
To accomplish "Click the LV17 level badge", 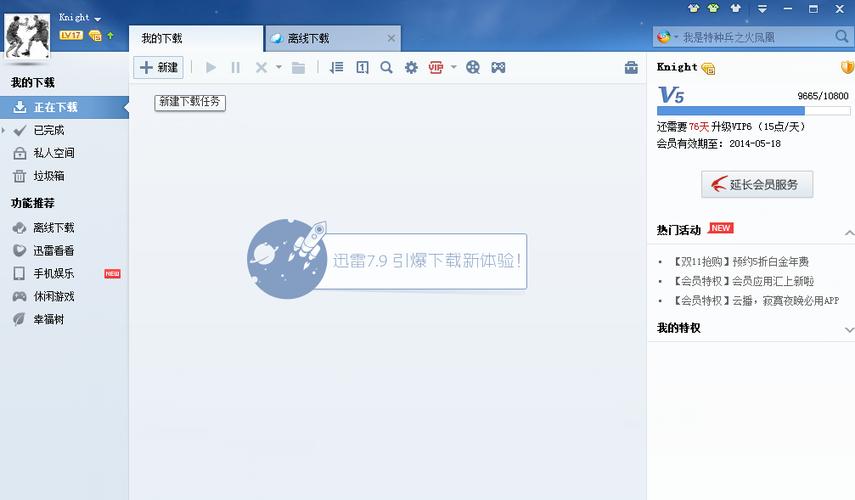I will [x=71, y=35].
